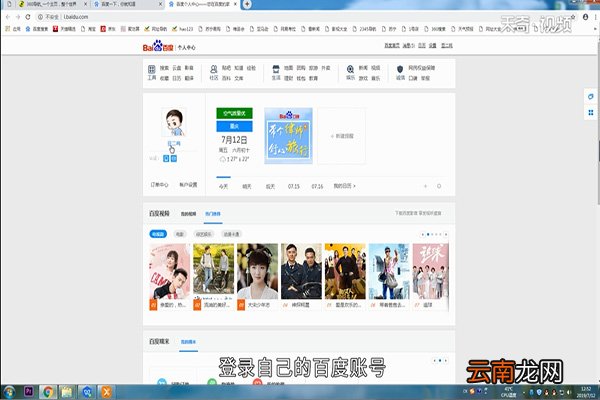Open hao123 bookmark in bookmarks bar
Image resolution: width=600 pixels, height=400 pixels.
tap(183, 29)
